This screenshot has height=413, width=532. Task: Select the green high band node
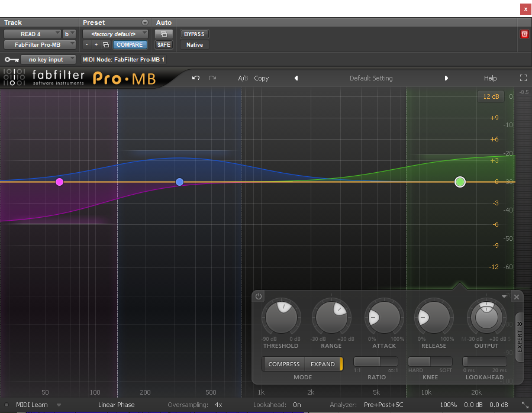(460, 182)
